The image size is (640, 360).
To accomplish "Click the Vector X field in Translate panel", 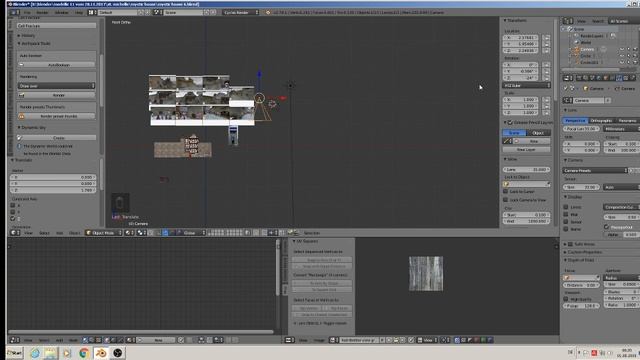I will point(53,177).
